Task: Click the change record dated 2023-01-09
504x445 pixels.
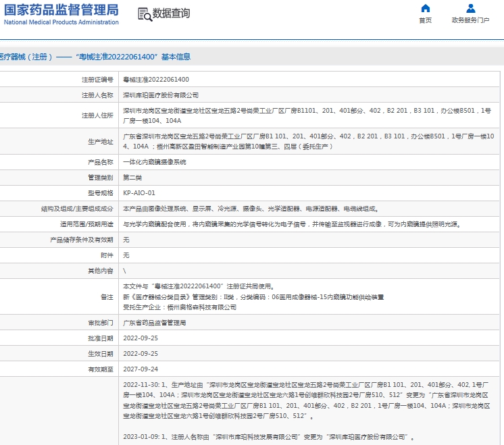Action: (x=269, y=437)
